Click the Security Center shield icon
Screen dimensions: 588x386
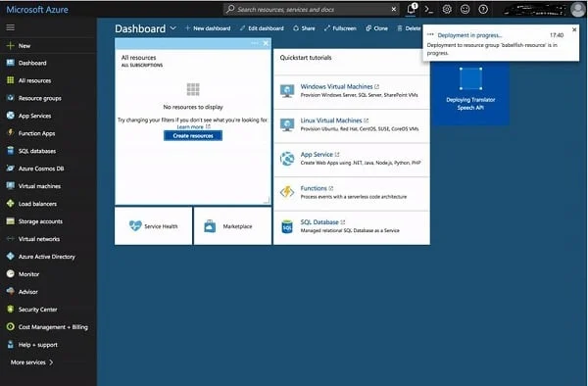(x=11, y=310)
